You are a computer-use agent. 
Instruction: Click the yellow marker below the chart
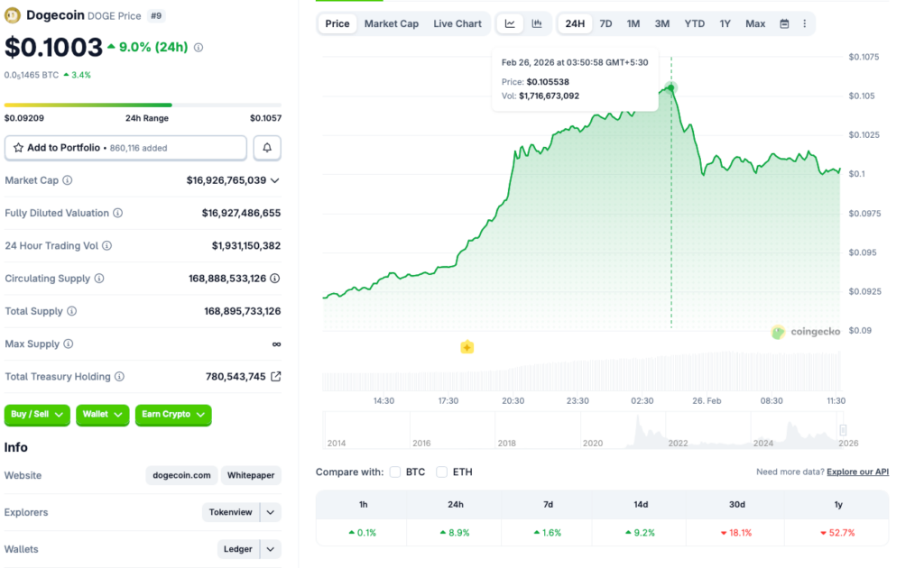tap(467, 347)
